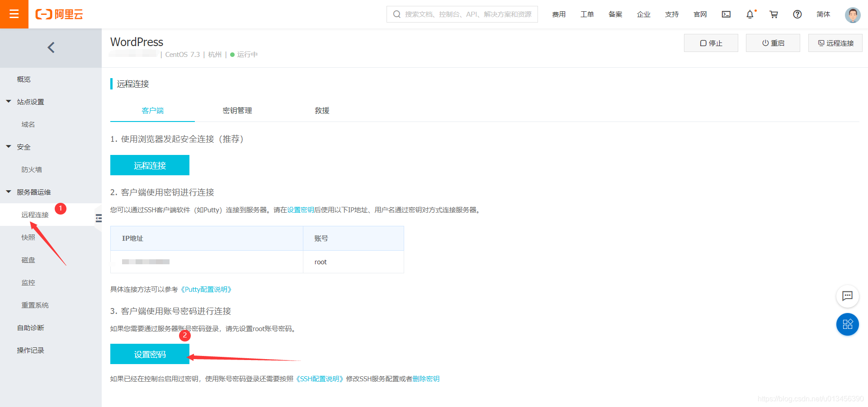Open 磁盘 in the sidebar
This screenshot has width=868, height=407.
pos(28,260)
